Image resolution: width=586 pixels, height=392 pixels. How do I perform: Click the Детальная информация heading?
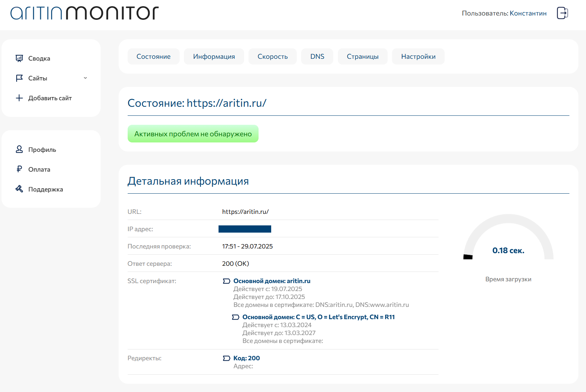[188, 181]
